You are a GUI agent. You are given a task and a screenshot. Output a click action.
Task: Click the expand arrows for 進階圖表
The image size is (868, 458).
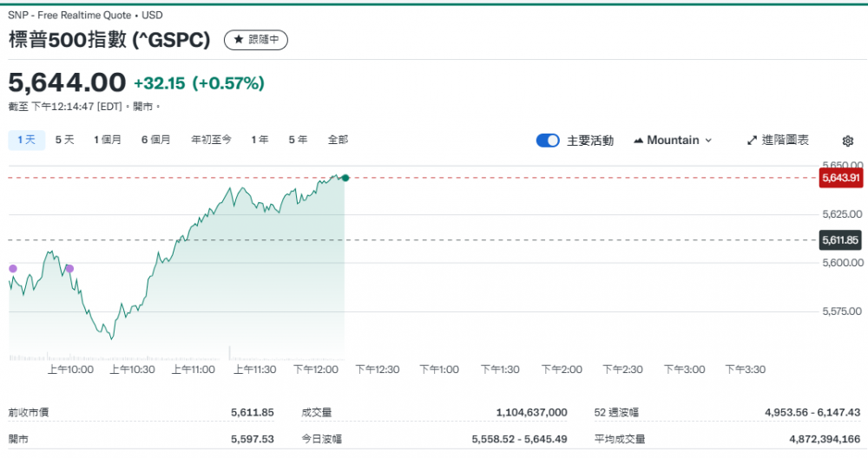752,141
